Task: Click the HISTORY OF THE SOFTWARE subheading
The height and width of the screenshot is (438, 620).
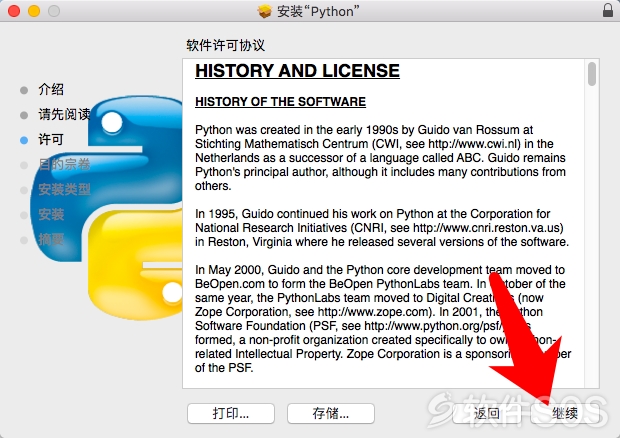Action: tap(280, 102)
